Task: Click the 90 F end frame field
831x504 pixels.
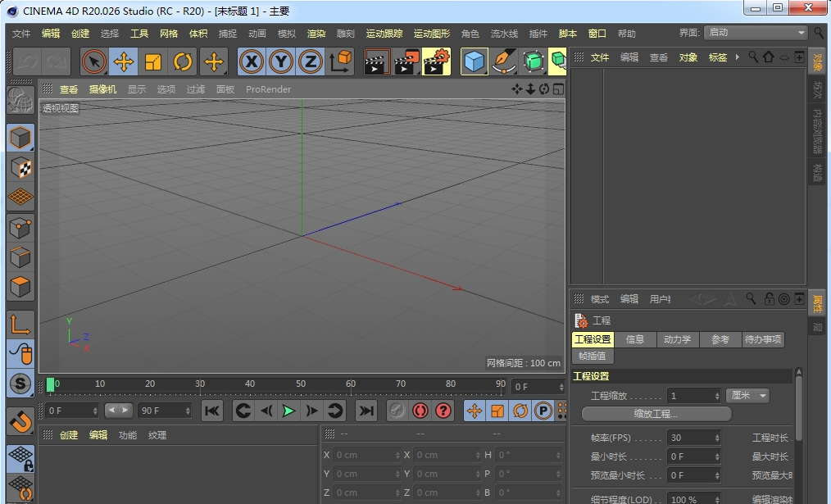Action: tap(165, 411)
